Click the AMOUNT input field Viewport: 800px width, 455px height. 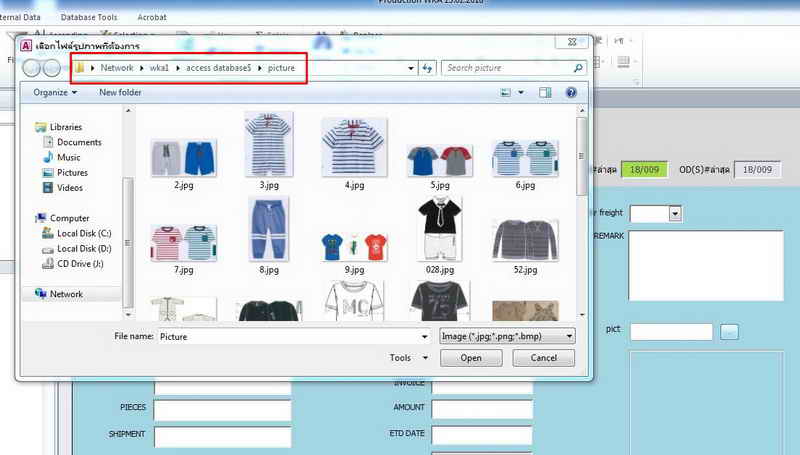[482, 409]
